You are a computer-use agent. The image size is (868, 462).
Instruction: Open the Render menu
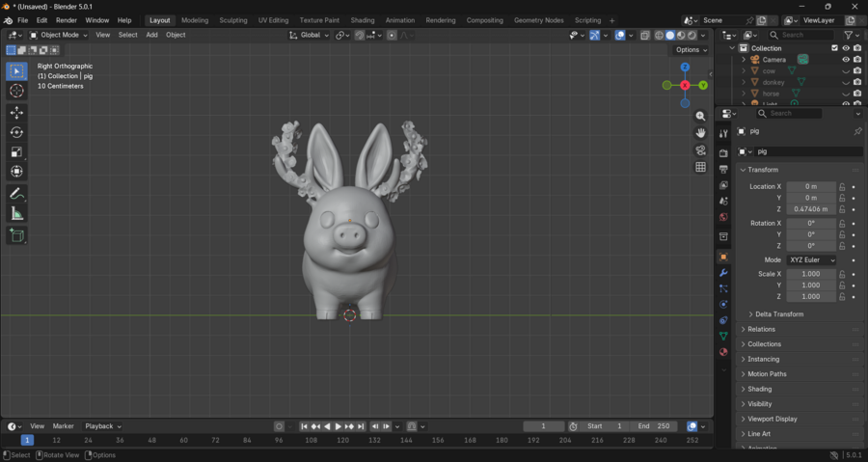pos(67,20)
